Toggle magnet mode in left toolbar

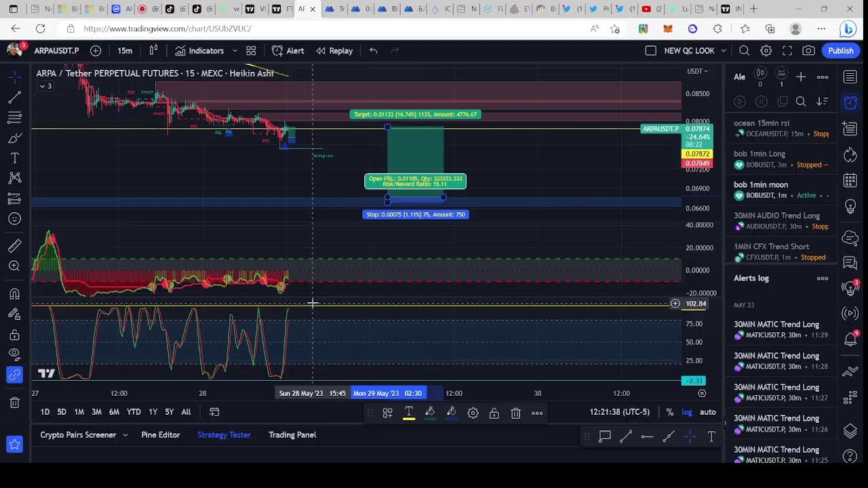point(14,294)
